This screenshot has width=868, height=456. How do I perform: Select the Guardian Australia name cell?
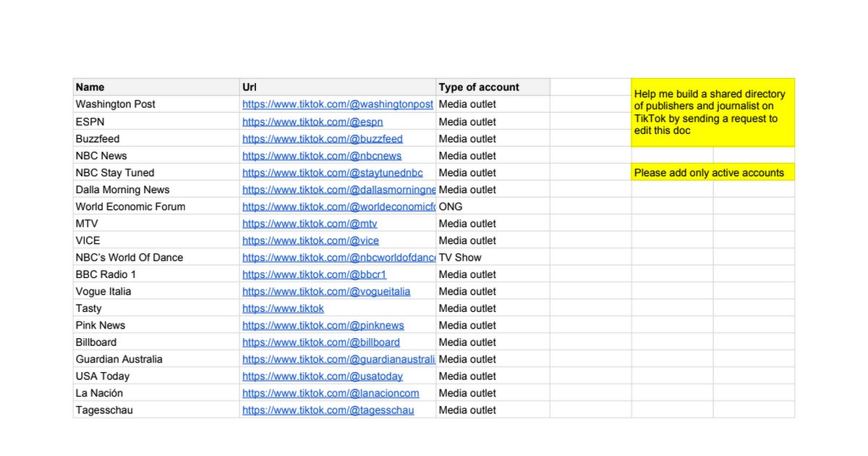point(156,359)
